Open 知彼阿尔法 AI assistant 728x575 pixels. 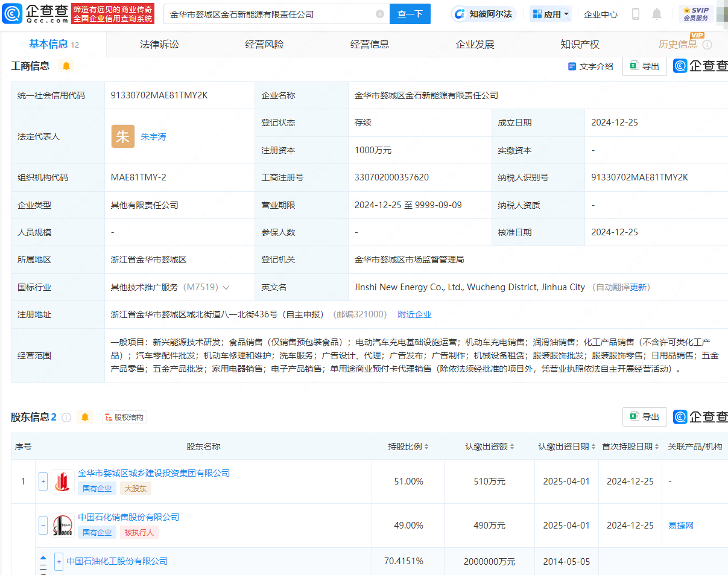click(484, 14)
